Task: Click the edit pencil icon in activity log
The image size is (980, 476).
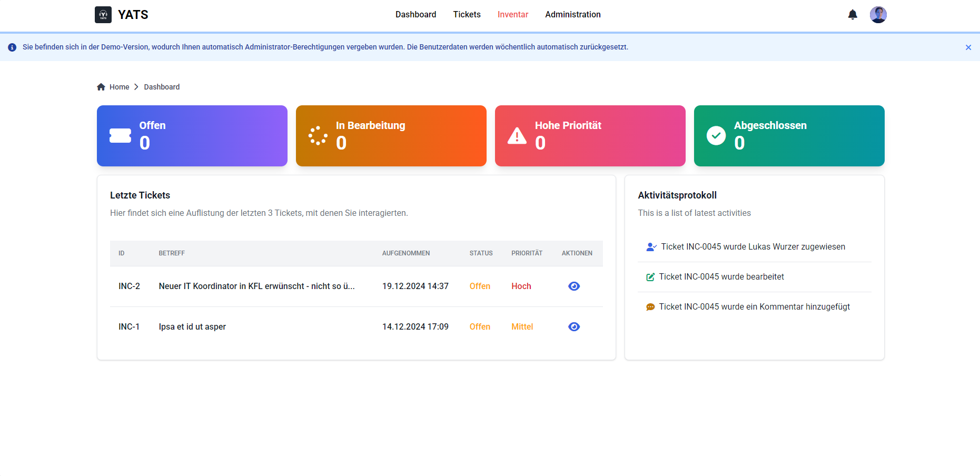Action: pos(650,277)
